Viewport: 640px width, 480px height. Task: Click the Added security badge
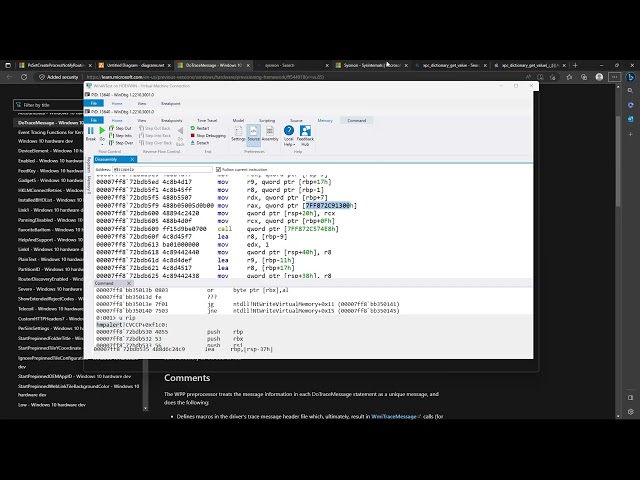58,77
